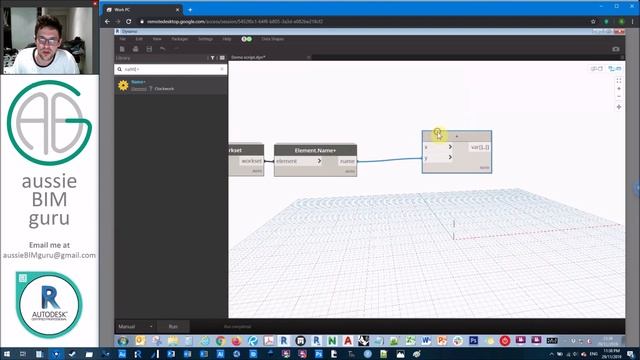Click the Undo arrow in Dynamo toolbar
640x360 pixels.
pos(162,49)
